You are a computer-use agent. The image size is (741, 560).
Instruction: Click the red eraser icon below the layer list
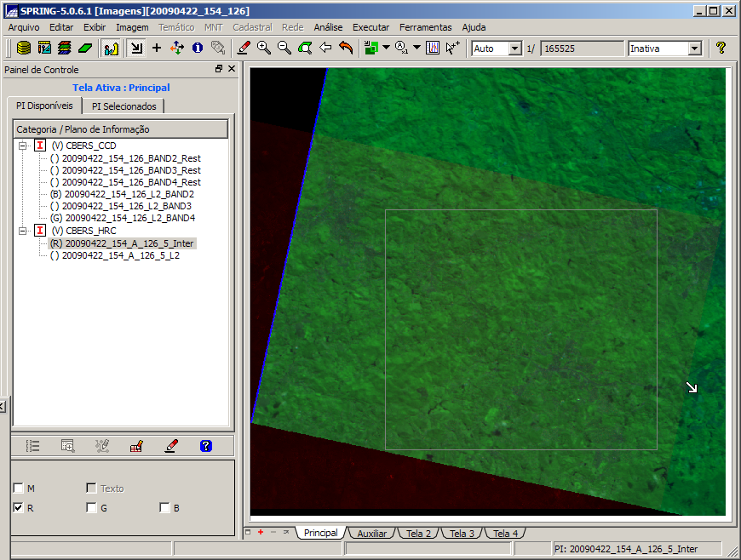(x=171, y=445)
